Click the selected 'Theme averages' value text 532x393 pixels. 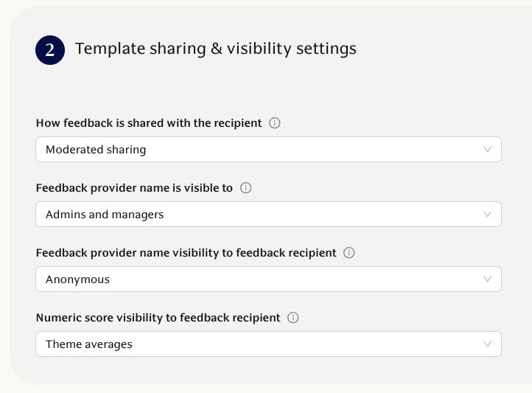tap(89, 344)
